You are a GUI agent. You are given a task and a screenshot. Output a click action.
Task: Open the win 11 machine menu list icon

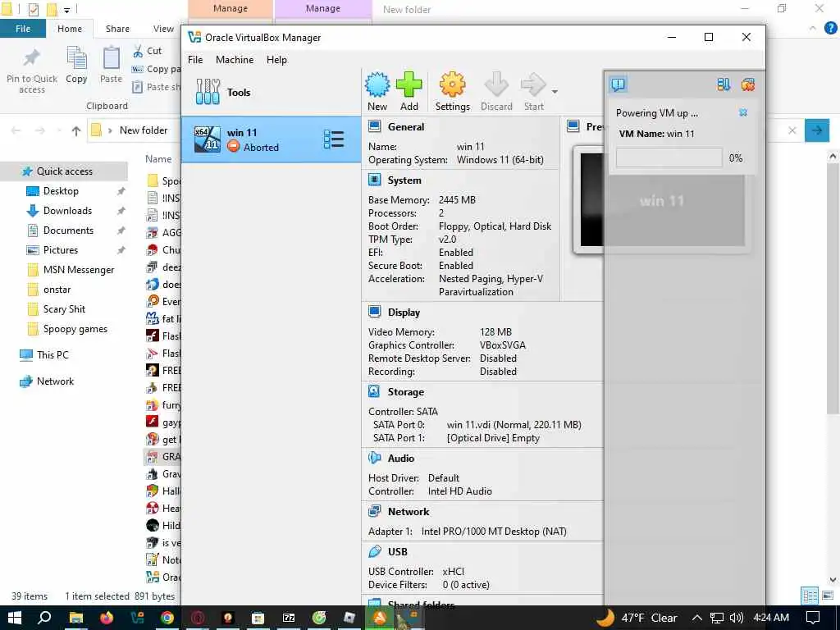[x=334, y=139]
